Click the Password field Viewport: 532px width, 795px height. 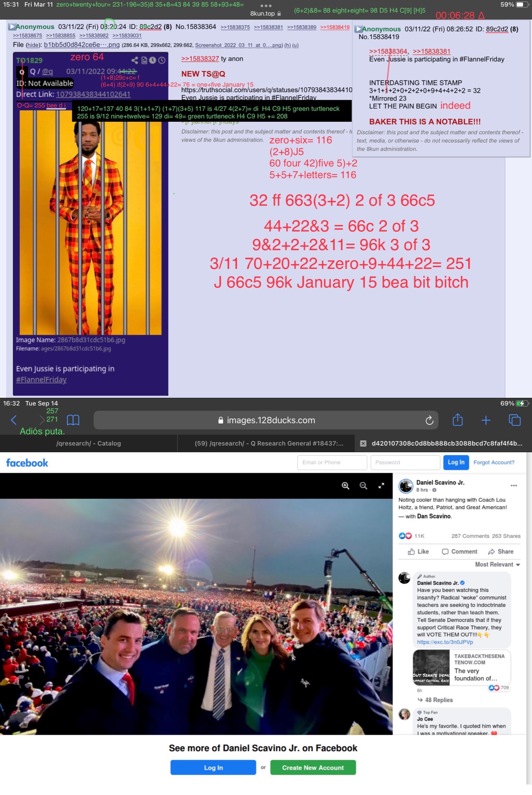click(405, 462)
